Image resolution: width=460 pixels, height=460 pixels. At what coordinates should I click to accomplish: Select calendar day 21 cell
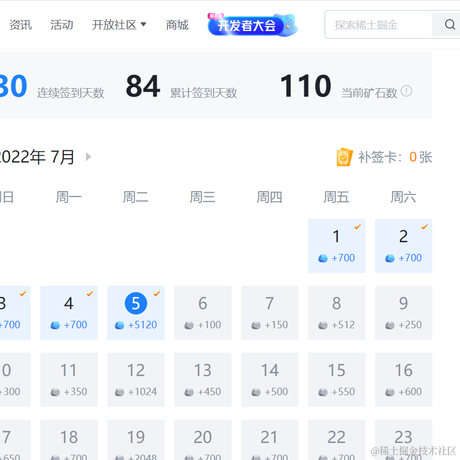pos(270,440)
